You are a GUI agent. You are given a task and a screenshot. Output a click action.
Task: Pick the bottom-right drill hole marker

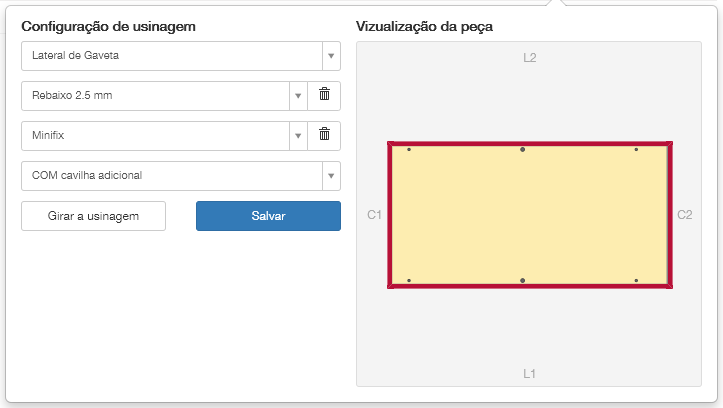636,281
